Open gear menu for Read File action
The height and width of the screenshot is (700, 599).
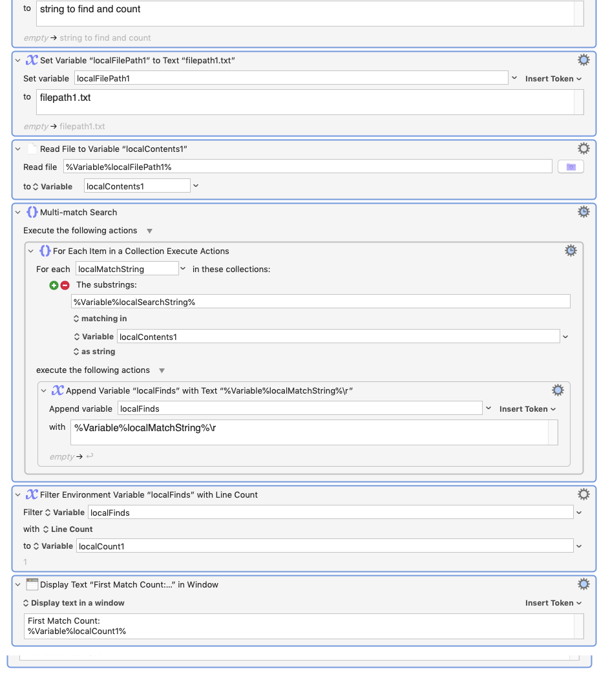(x=583, y=149)
